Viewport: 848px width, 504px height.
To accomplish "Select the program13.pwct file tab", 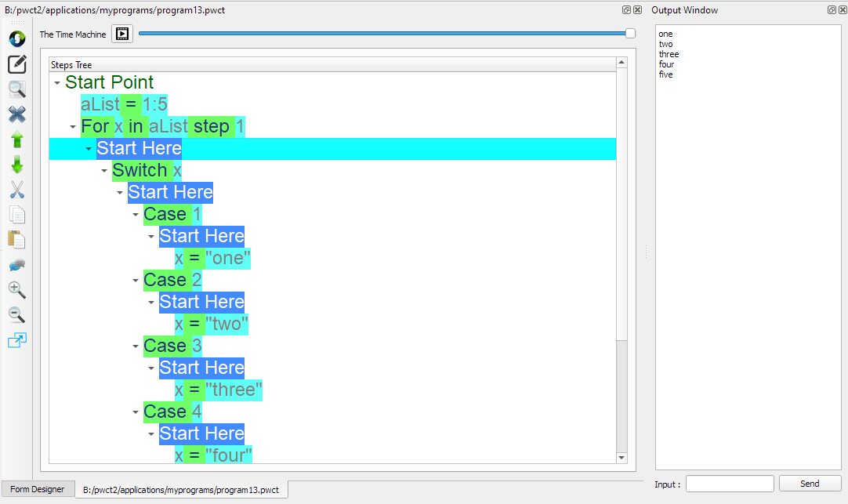I will pyautogui.click(x=181, y=488).
